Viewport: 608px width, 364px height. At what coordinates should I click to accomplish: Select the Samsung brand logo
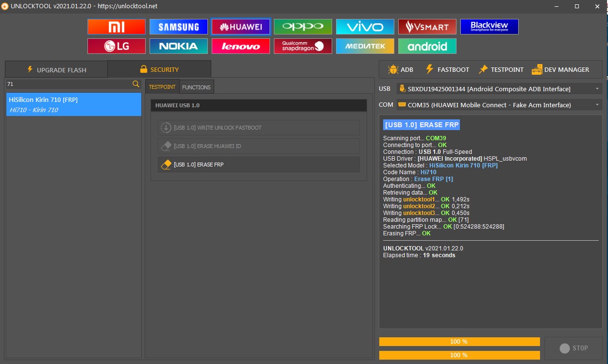(x=179, y=27)
